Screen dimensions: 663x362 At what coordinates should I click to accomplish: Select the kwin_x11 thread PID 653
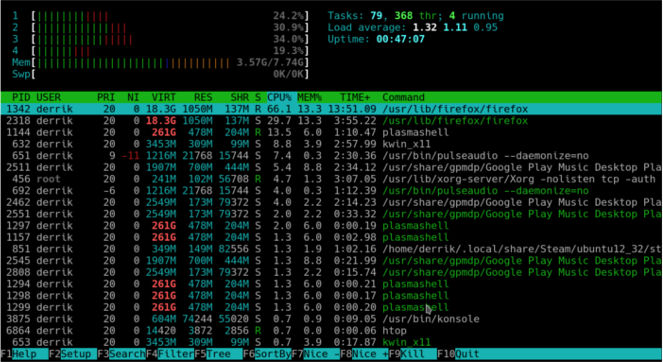coord(332,342)
